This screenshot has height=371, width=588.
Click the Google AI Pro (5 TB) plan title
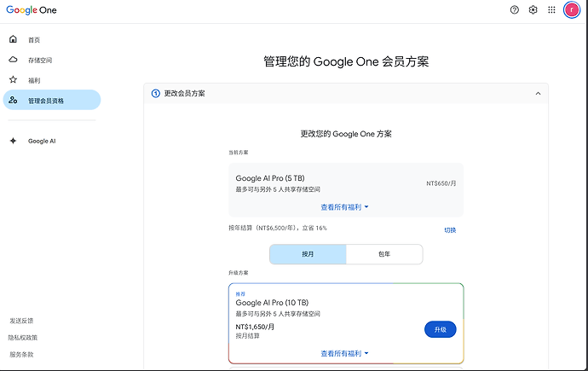click(270, 178)
